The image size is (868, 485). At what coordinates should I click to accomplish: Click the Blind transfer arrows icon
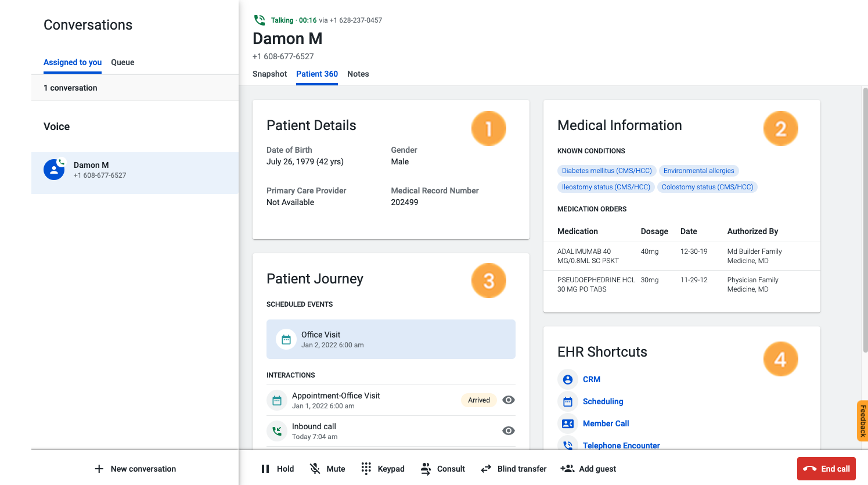coord(486,469)
